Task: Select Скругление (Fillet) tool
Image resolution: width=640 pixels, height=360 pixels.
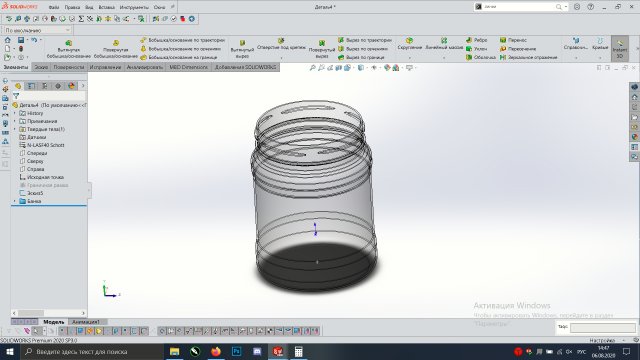Action: tap(409, 44)
